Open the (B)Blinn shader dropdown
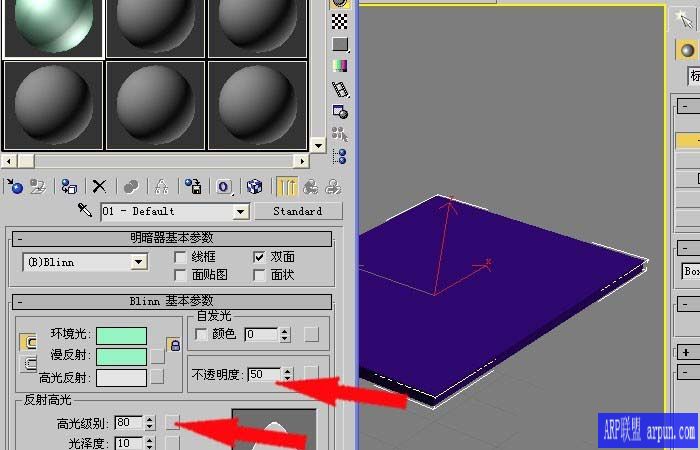 (x=139, y=262)
